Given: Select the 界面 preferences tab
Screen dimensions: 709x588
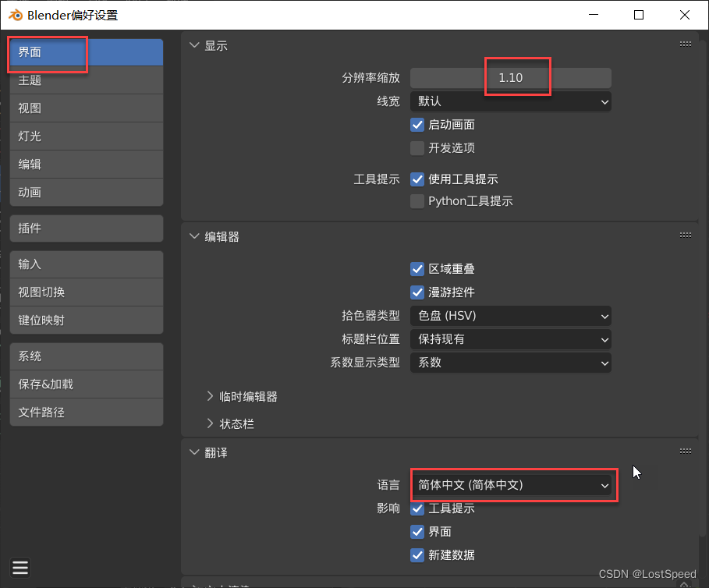Looking at the screenshot, I should click(87, 52).
